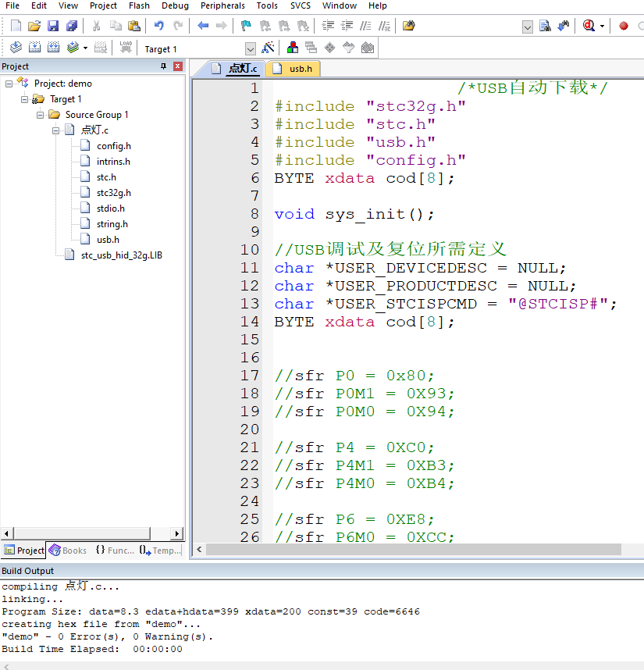Collapse the 点灯.c file node
Image resolution: width=644 pixels, height=670 pixels.
point(56,130)
